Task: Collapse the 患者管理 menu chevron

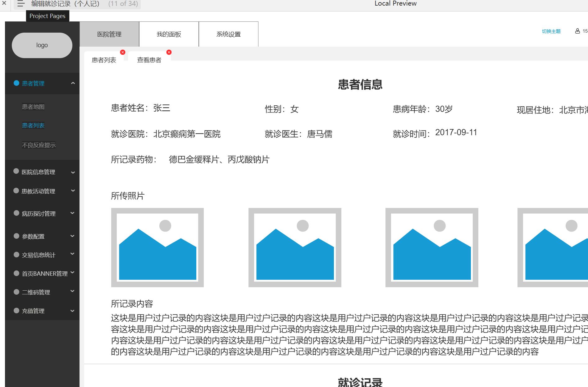Action: click(x=73, y=83)
